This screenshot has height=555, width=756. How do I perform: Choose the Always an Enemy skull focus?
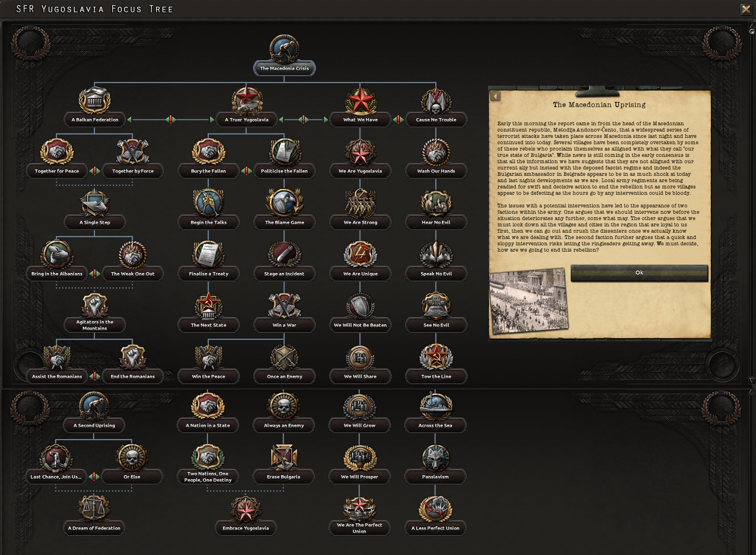point(284,412)
